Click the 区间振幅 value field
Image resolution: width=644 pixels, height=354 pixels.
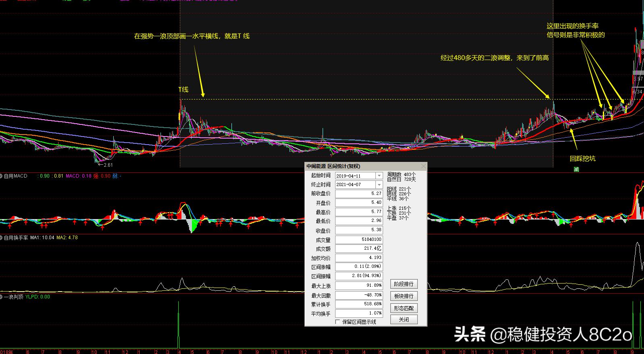pos(358,276)
